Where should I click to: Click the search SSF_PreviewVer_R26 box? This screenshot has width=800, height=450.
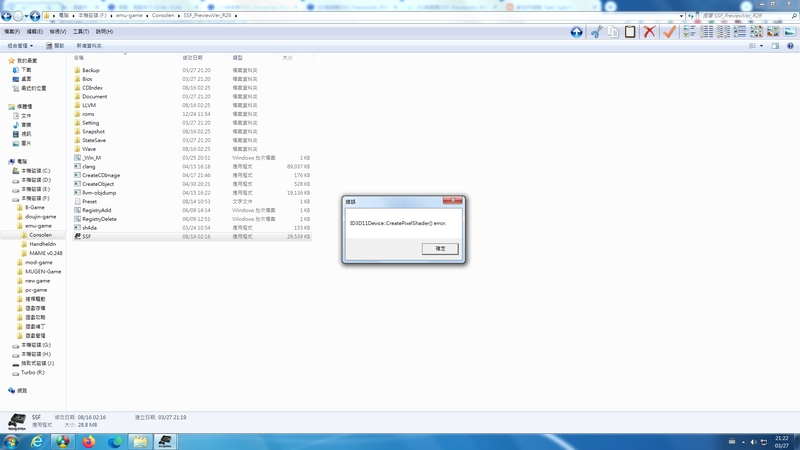click(745, 16)
